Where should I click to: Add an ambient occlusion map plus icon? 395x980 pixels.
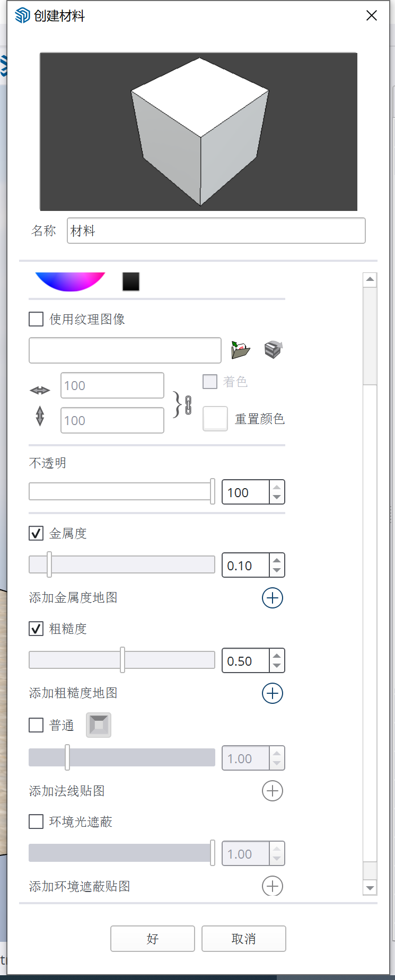coord(273,886)
